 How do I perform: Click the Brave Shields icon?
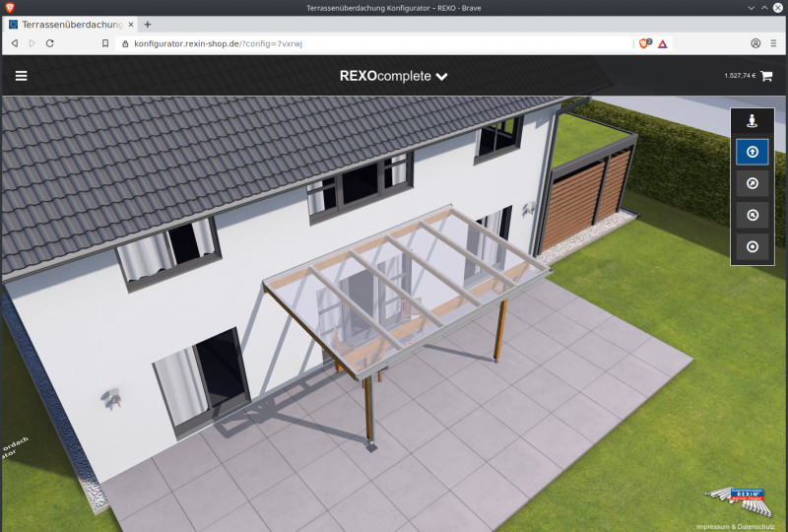tap(645, 43)
